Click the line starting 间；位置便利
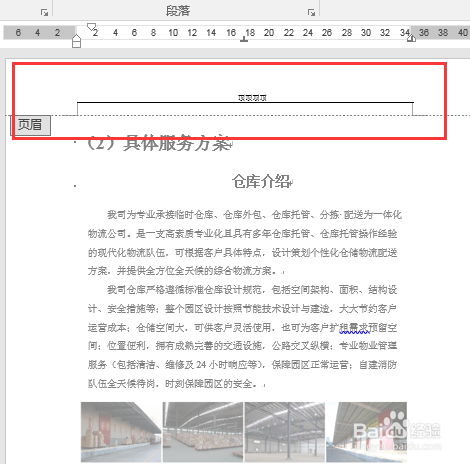Image resolution: width=470 pixels, height=464 pixels. [x=242, y=346]
